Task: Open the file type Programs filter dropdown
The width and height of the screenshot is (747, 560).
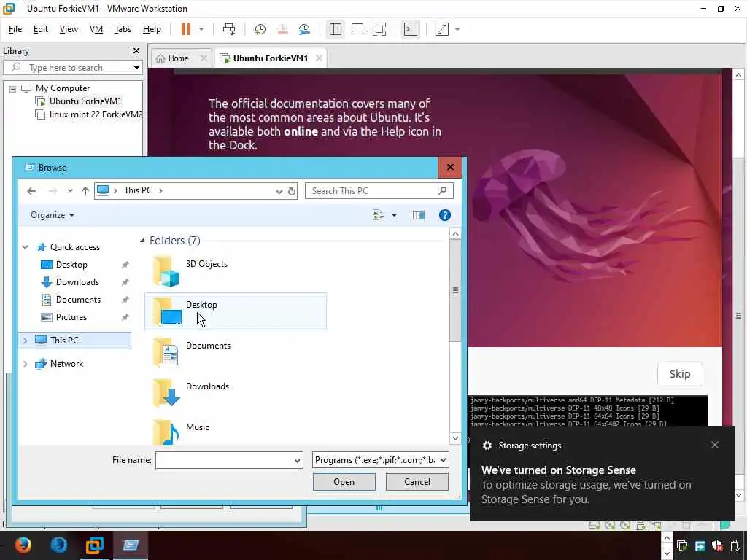Action: tap(381, 461)
